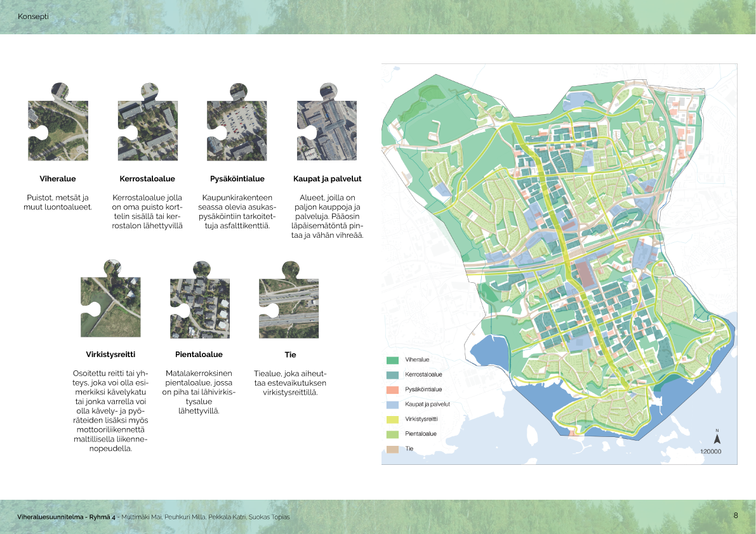Screen dimensions: 756x534
Task: Click the Virkistysreitti puzzle piece image
Action: pyautogui.click(x=110, y=299)
